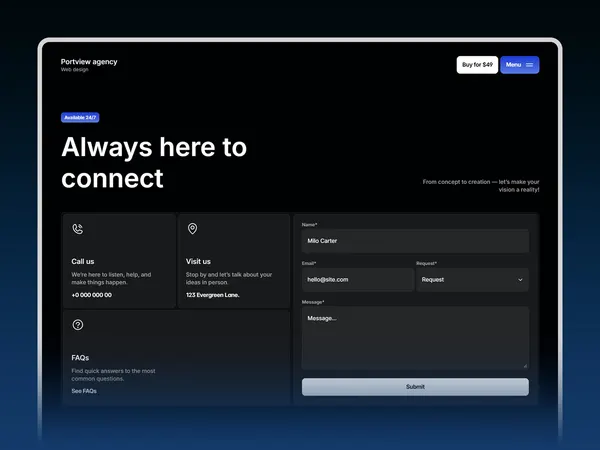Click the Call us card heading
The image size is (600, 450).
[83, 261]
